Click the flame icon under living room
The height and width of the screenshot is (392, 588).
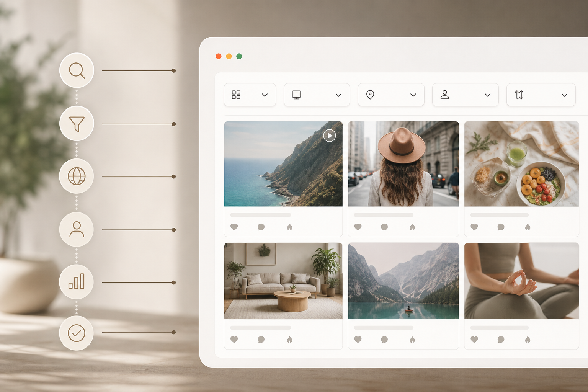(289, 340)
